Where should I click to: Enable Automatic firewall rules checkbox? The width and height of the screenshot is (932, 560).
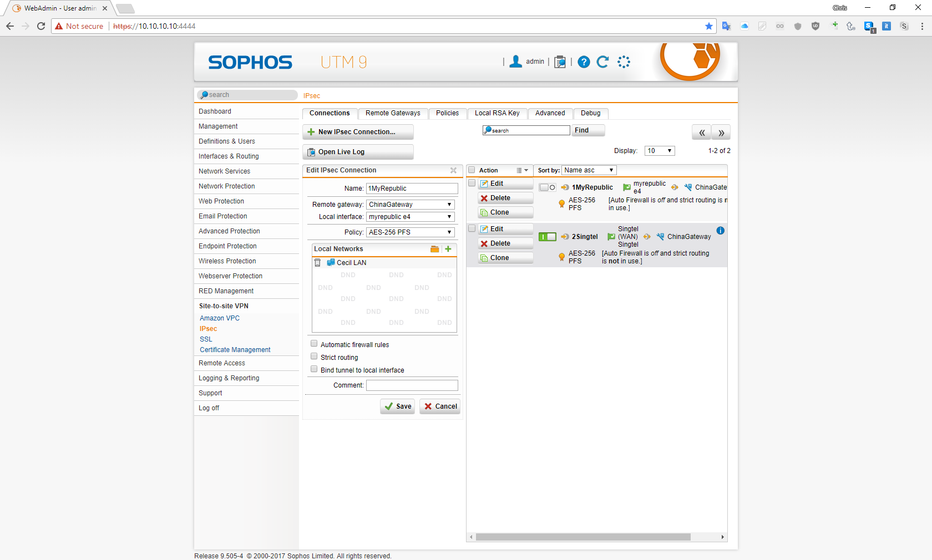point(314,344)
